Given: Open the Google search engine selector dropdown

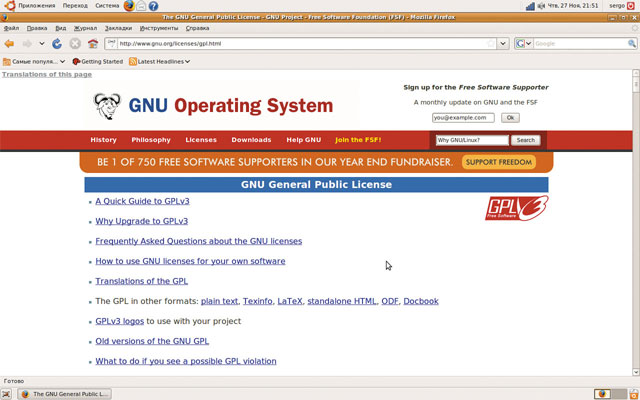Looking at the screenshot, I should point(524,43).
